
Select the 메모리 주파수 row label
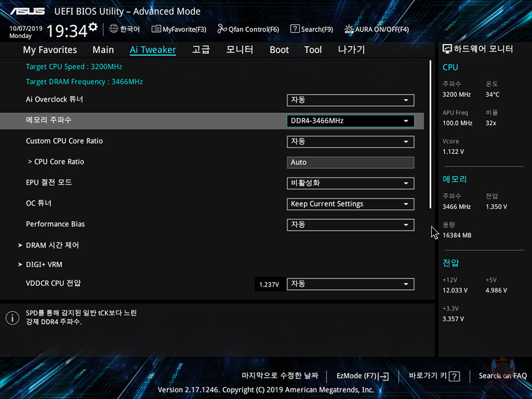(48, 120)
